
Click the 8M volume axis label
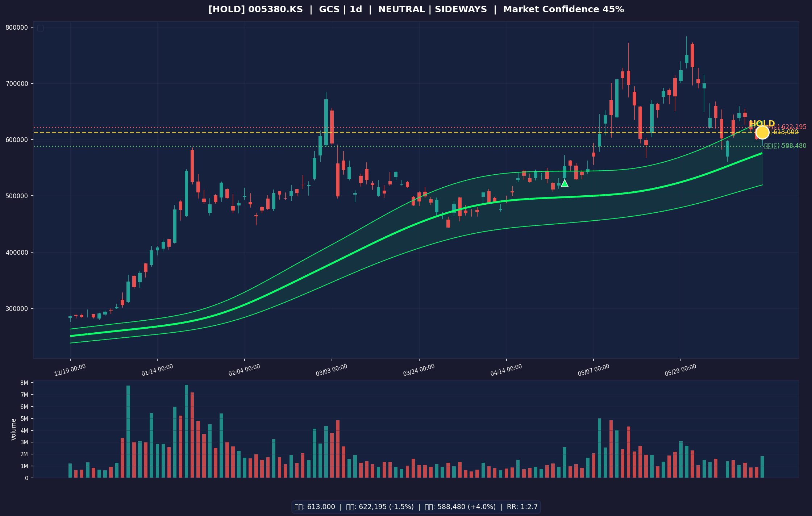(24, 383)
